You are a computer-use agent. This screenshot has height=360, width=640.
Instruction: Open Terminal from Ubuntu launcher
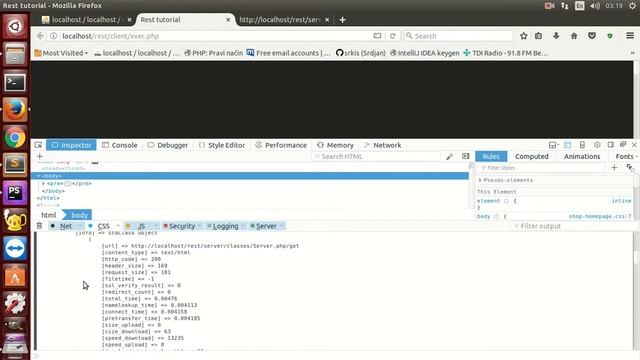point(15,82)
